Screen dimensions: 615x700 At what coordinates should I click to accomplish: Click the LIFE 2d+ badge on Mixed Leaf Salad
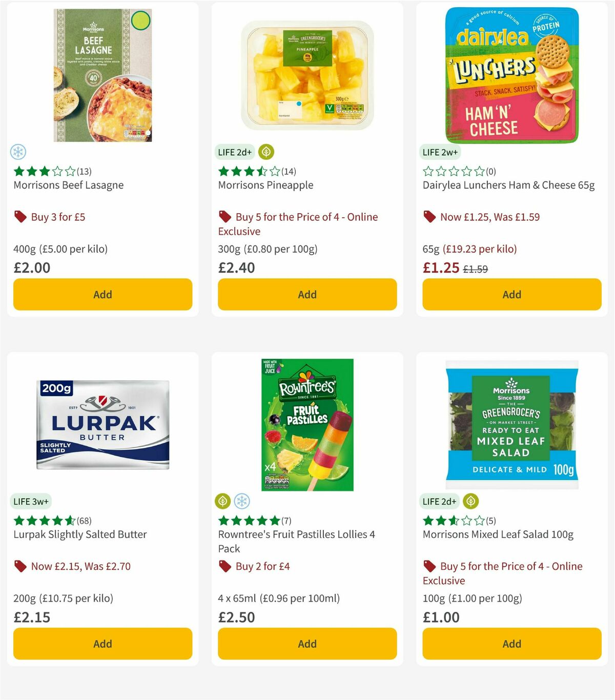coord(439,502)
